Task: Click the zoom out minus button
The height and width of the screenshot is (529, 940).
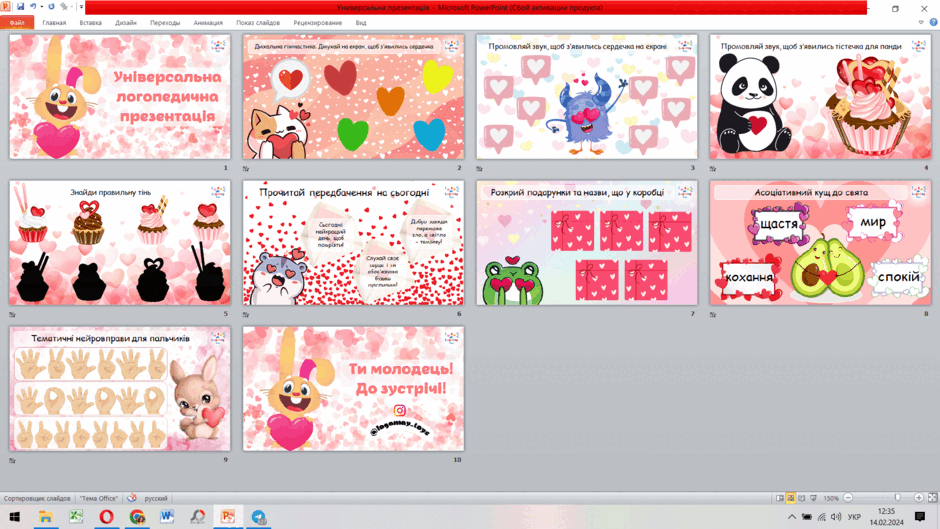Action: 848,498
